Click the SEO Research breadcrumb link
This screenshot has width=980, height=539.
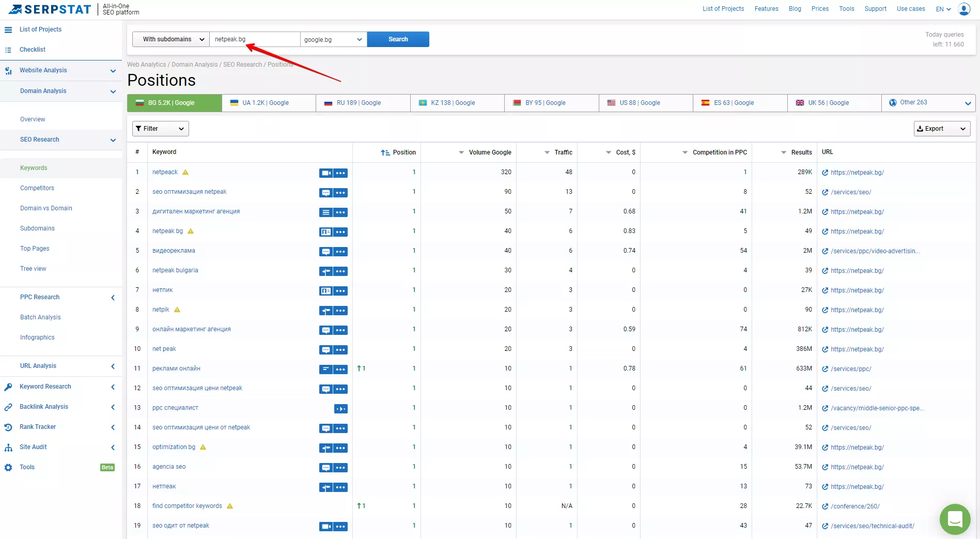pos(242,65)
